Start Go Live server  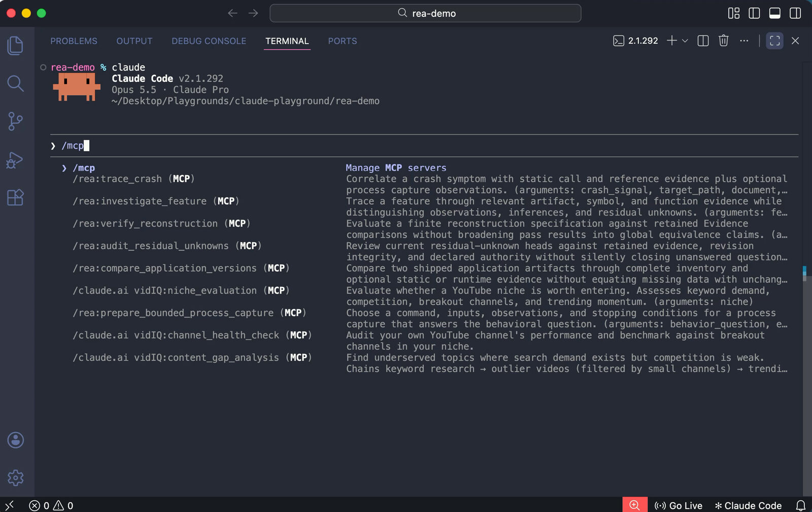coord(679,505)
